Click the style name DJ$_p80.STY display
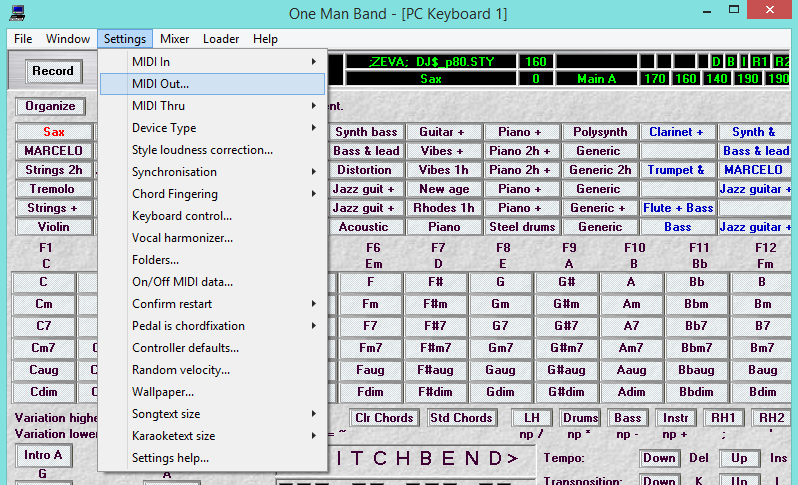The height and width of the screenshot is (485, 798). (x=431, y=62)
